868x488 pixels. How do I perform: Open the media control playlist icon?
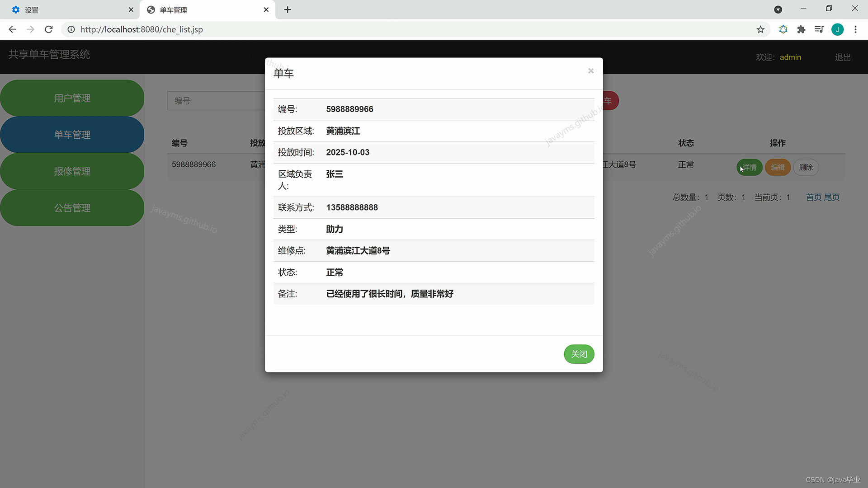point(819,29)
